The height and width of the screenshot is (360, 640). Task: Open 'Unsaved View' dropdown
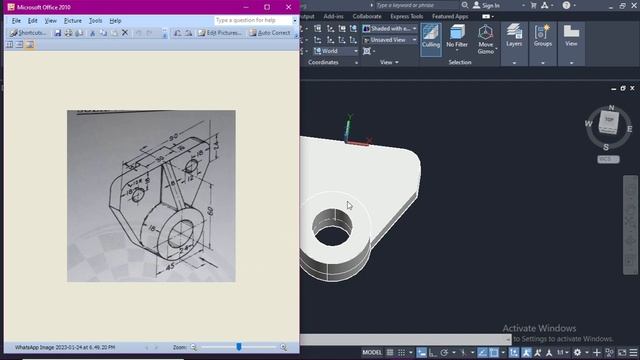pyautogui.click(x=390, y=40)
